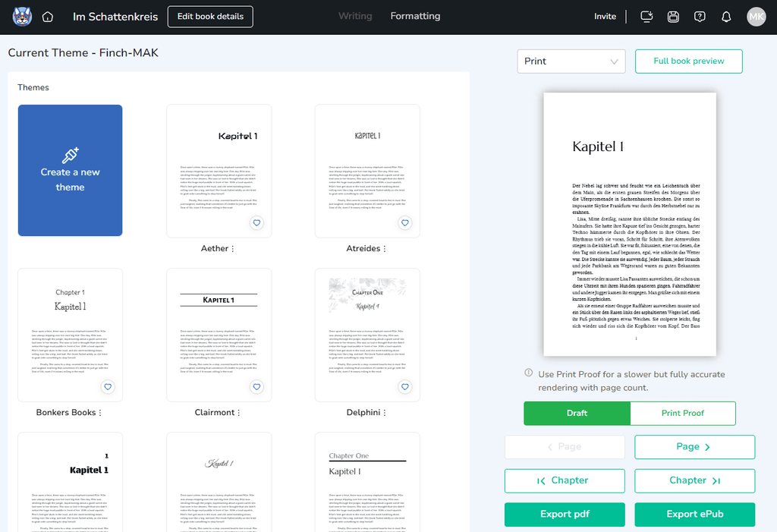The image size is (777, 532).
Task: Switch to the Writing tab
Action: (355, 17)
